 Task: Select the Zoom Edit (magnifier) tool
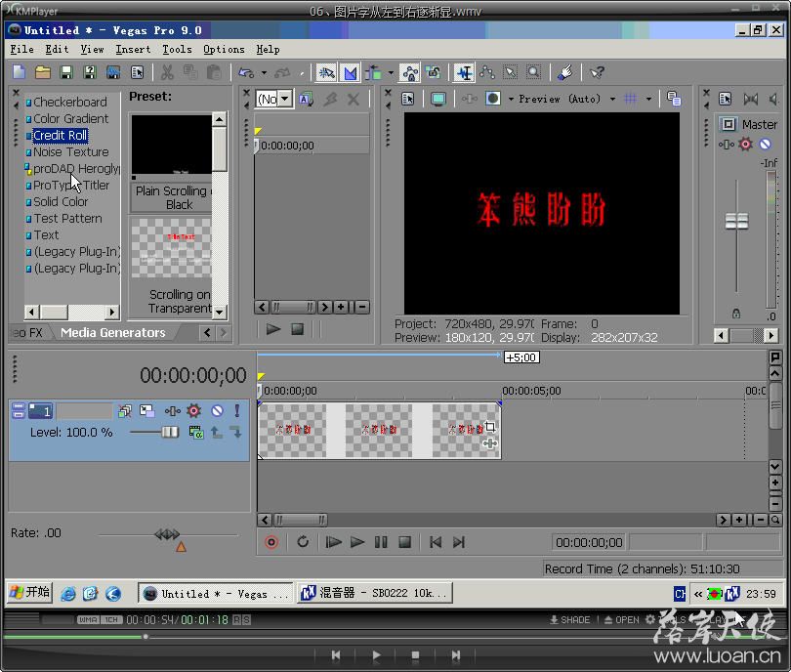click(x=534, y=72)
